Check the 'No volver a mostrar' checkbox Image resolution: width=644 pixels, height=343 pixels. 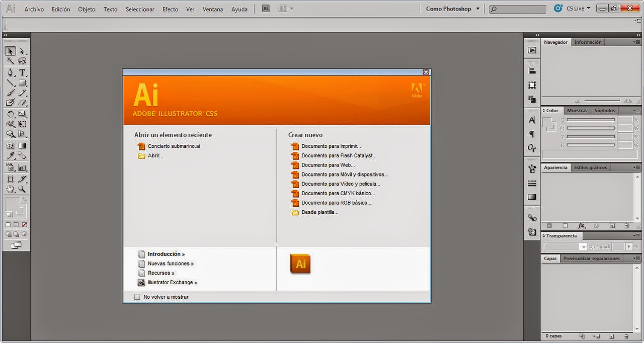137,297
